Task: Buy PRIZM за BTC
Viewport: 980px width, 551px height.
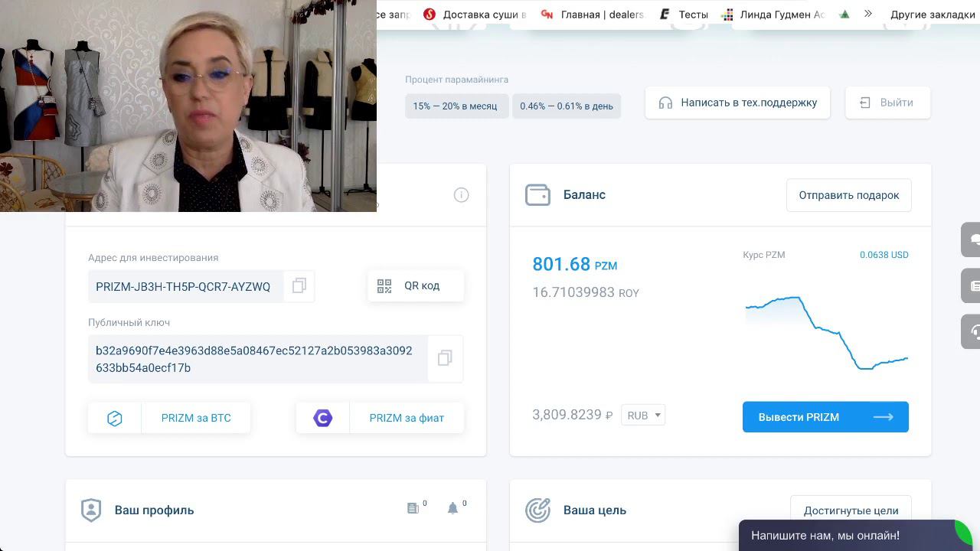Action: (x=169, y=418)
